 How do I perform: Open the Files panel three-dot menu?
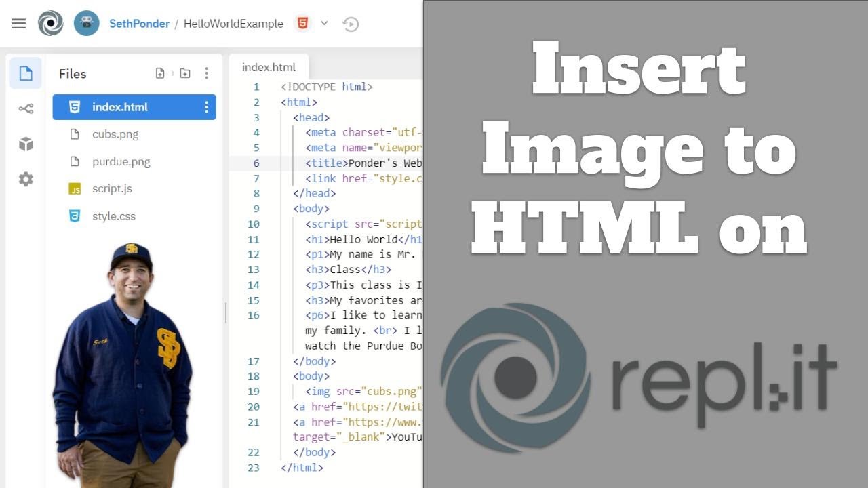[x=207, y=73]
